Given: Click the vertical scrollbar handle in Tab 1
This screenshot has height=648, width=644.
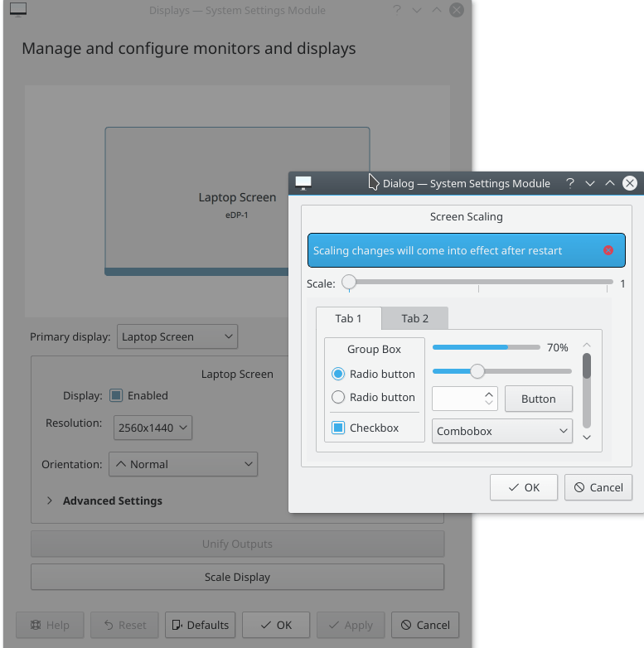Looking at the screenshot, I should (x=587, y=365).
